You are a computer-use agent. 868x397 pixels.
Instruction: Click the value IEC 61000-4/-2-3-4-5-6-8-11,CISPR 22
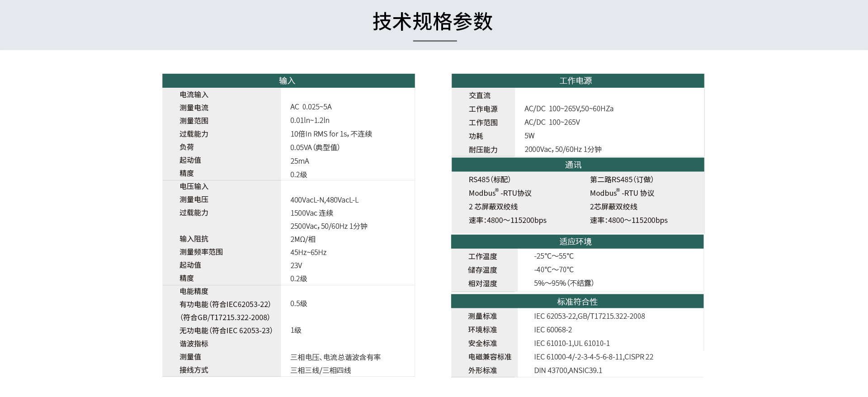(594, 357)
